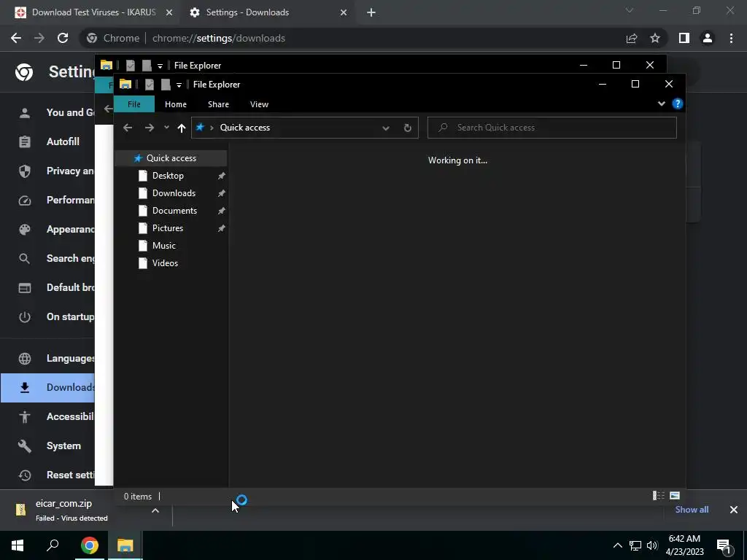747x560 pixels.
Task: Open the File ribbon tab
Action: pos(134,104)
